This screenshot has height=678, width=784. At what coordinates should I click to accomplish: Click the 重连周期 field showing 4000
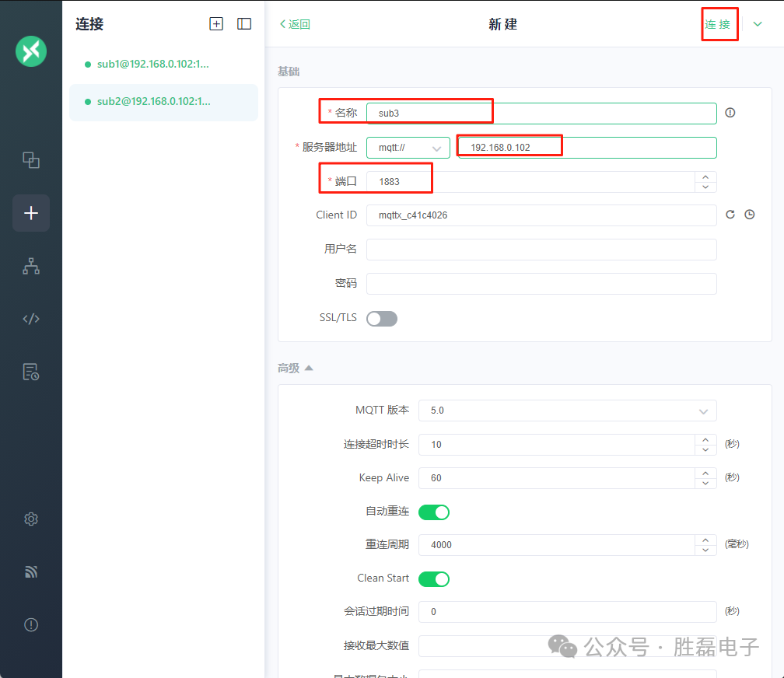[557, 545]
